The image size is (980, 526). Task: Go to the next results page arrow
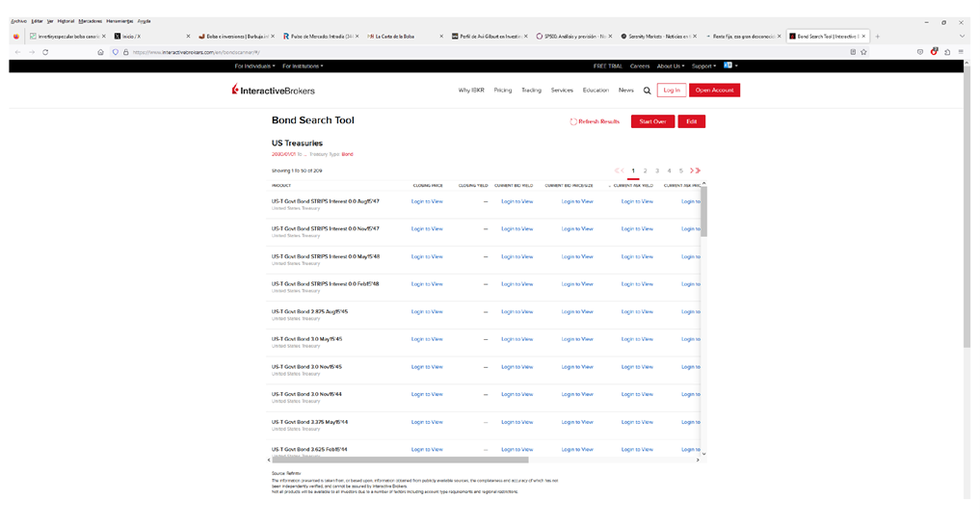click(x=691, y=171)
